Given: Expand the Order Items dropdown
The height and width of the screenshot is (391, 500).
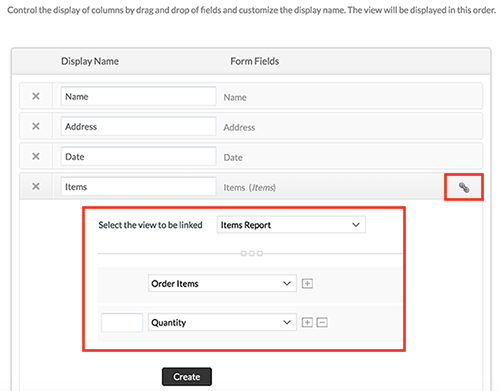Looking at the screenshot, I should click(222, 283).
